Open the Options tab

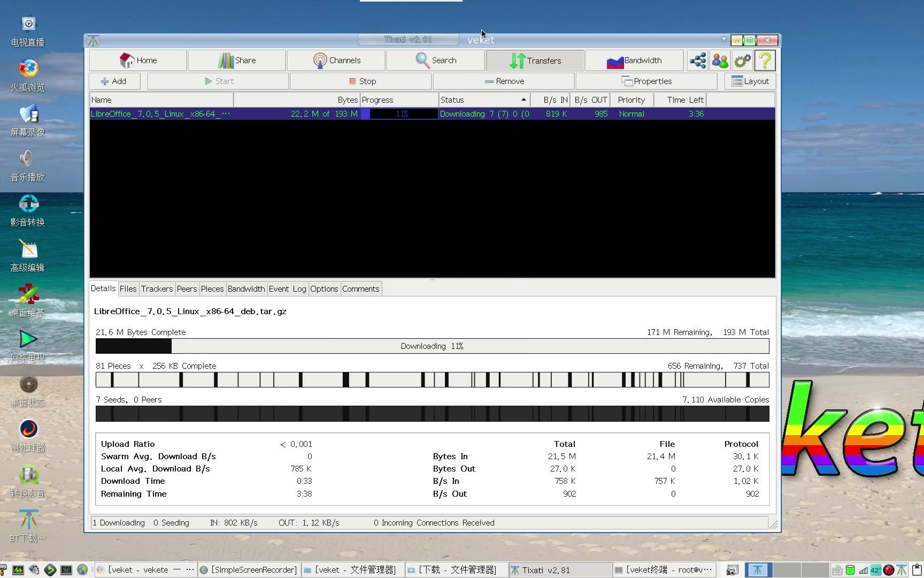pos(324,289)
